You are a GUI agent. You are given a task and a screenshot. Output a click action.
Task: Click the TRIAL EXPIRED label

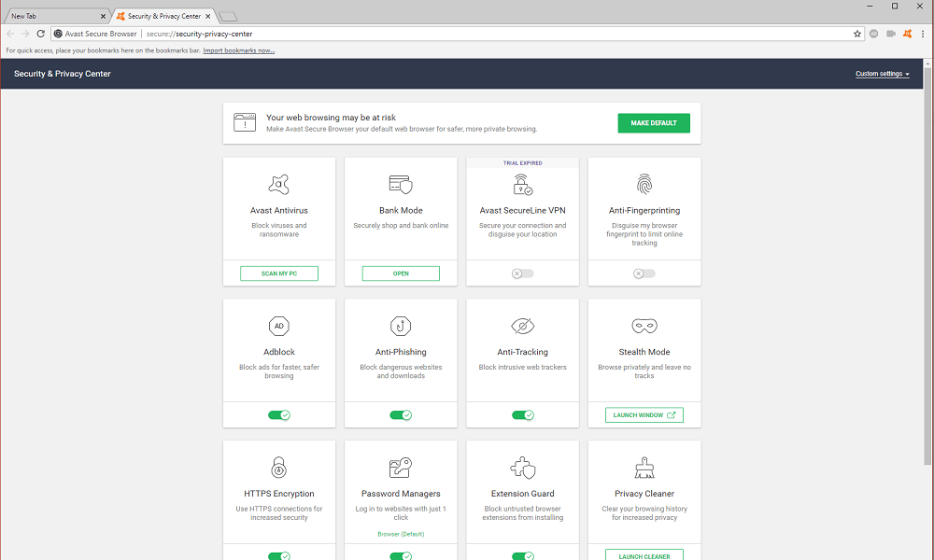pyautogui.click(x=522, y=163)
